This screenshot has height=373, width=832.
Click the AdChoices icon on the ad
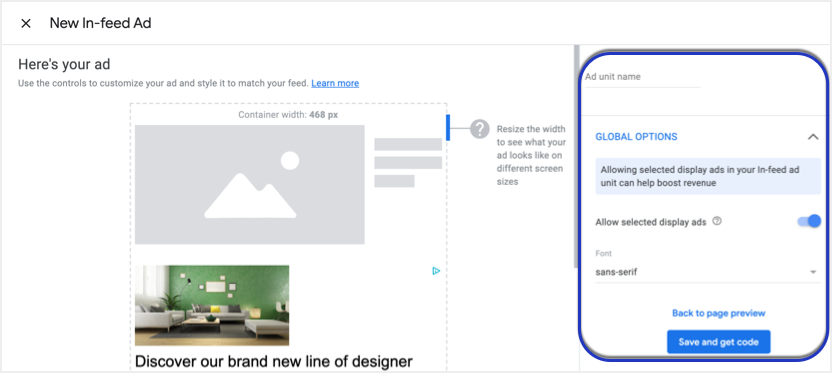coord(436,271)
